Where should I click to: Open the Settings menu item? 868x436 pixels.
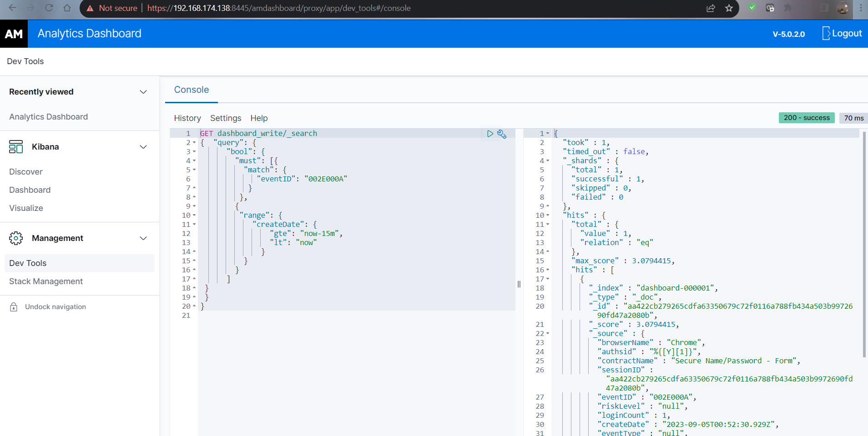(226, 118)
